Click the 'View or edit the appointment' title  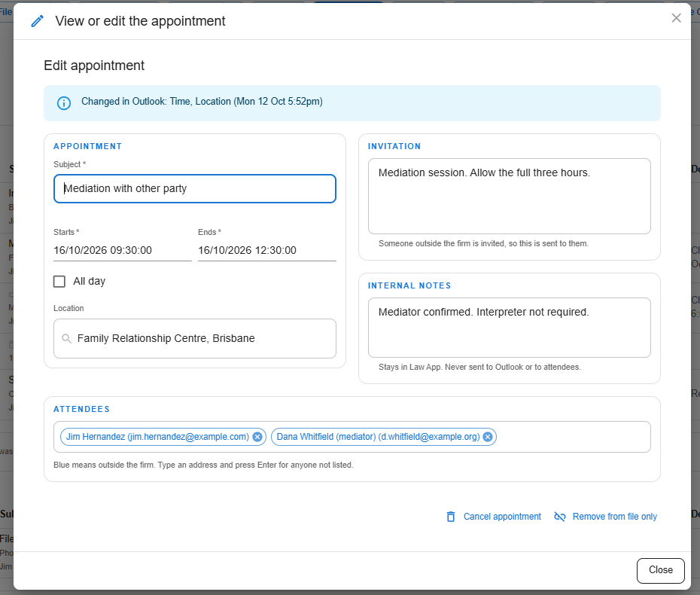tap(140, 21)
